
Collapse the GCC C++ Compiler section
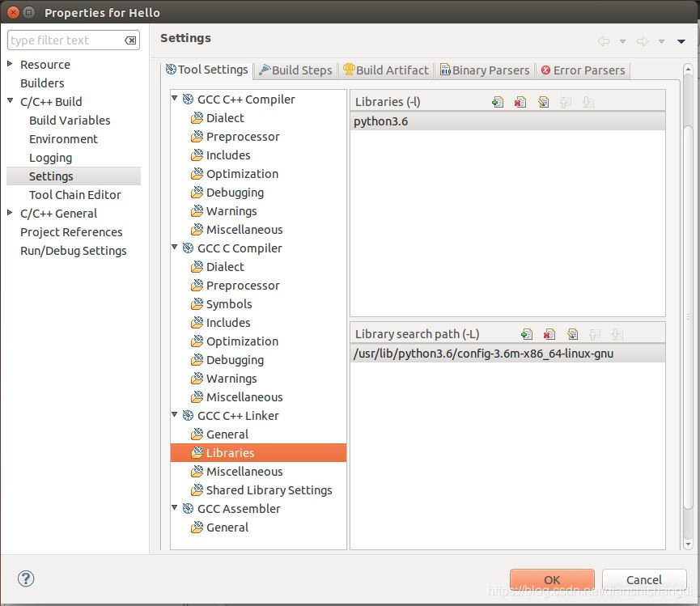click(x=175, y=99)
